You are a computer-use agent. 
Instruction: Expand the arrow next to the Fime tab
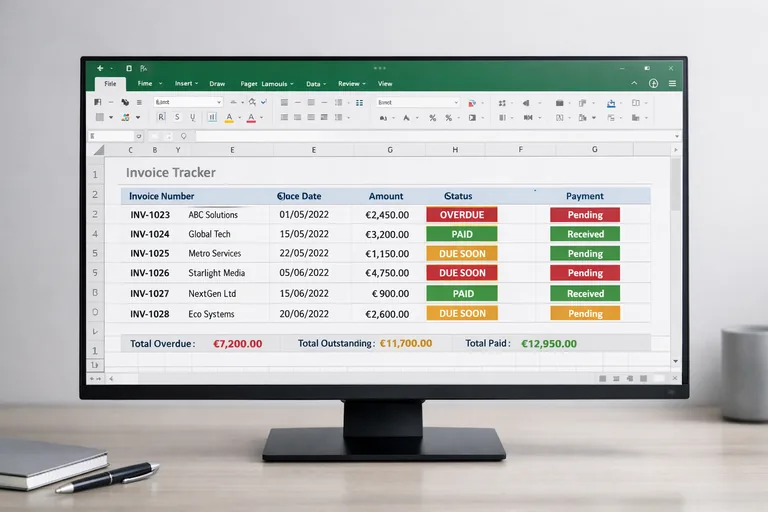pos(160,84)
